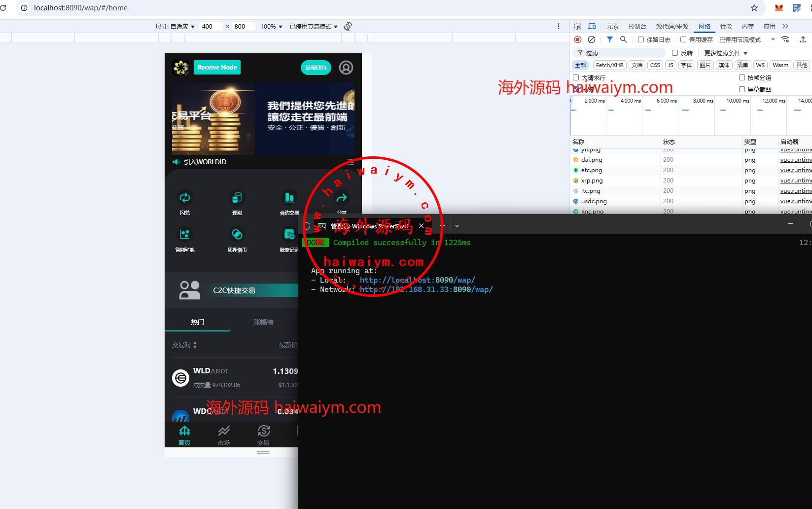
Task: Tap the 闪兑 swap icon
Action: coord(185,198)
